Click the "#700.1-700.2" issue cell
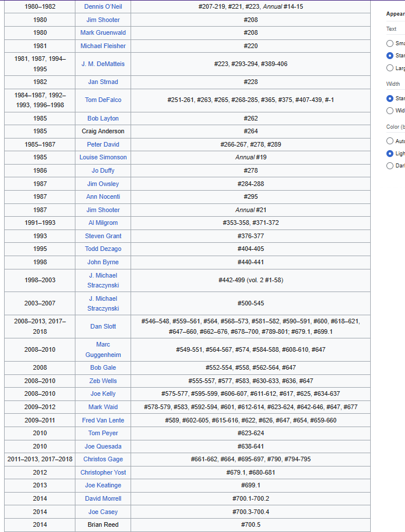Image resolution: width=405 pixels, height=532 pixels. (251, 498)
